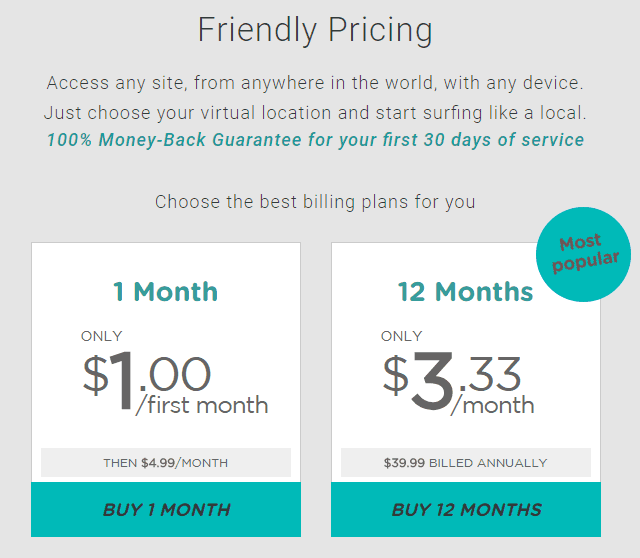Click the Just choose your virtual location line

click(x=315, y=113)
